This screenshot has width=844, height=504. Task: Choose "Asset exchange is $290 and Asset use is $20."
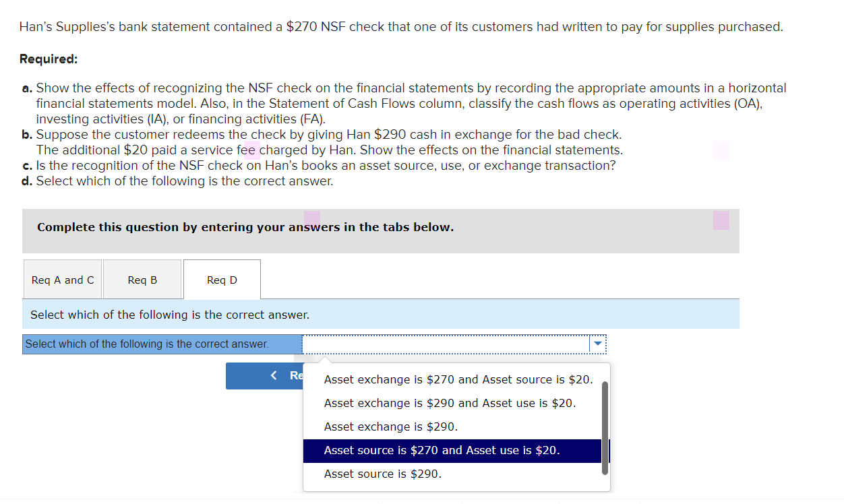tap(449, 403)
